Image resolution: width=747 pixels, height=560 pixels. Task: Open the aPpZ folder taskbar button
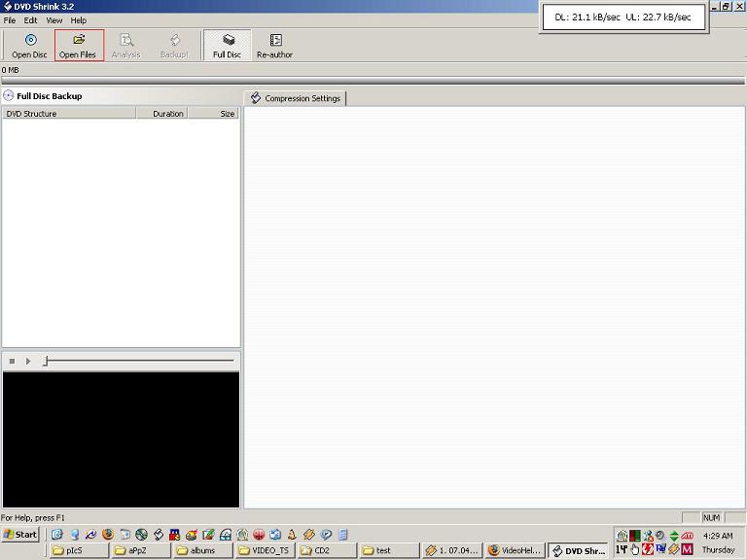pyautogui.click(x=141, y=550)
